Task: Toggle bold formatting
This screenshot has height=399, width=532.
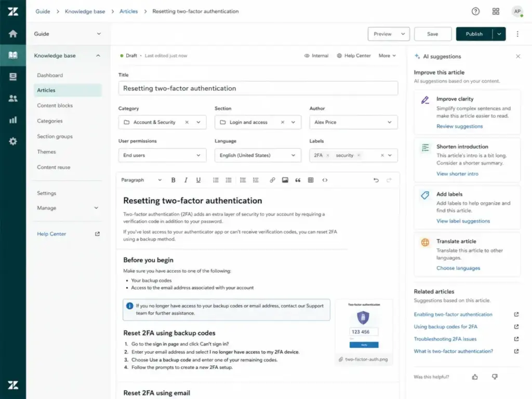Action: 173,180
